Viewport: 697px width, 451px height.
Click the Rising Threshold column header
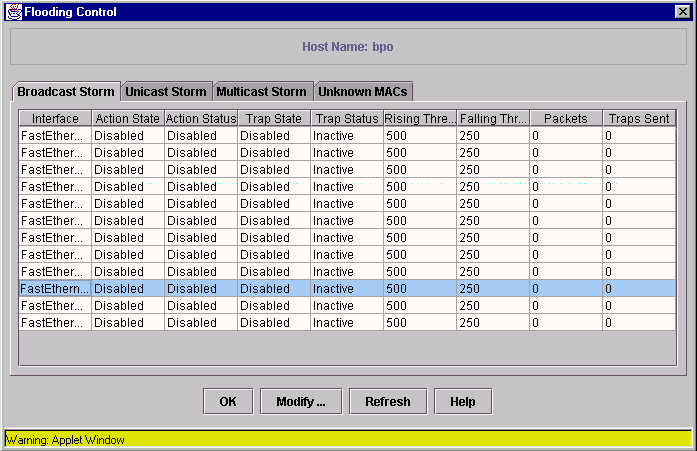[419, 118]
